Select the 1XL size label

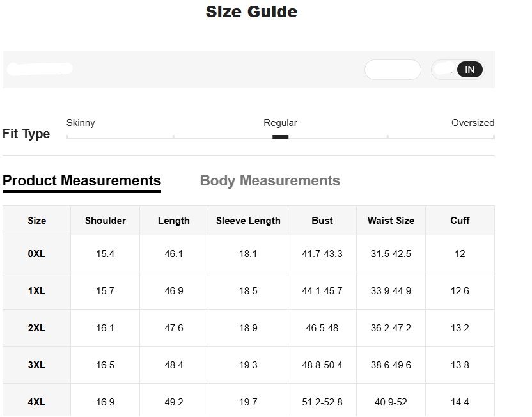pyautogui.click(x=36, y=290)
